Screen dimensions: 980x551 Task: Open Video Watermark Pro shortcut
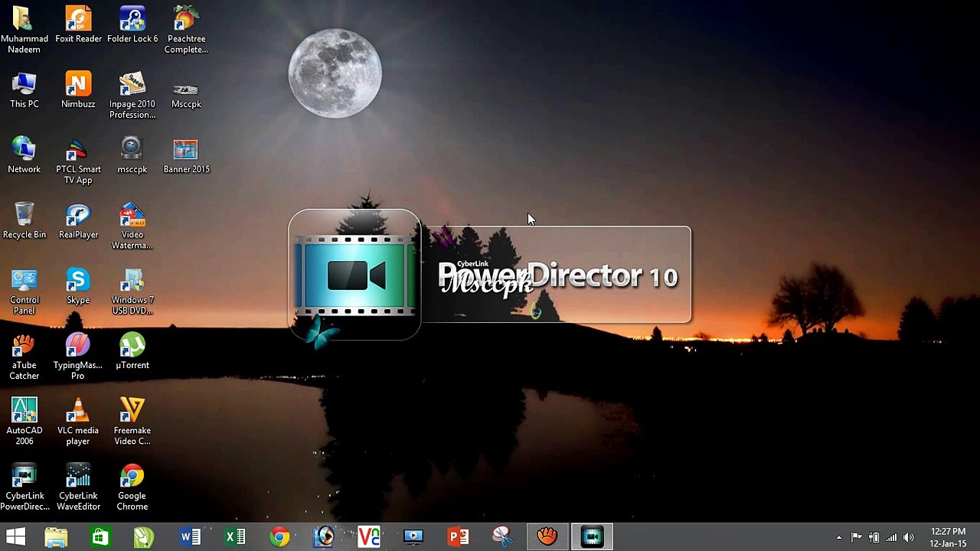tap(132, 226)
